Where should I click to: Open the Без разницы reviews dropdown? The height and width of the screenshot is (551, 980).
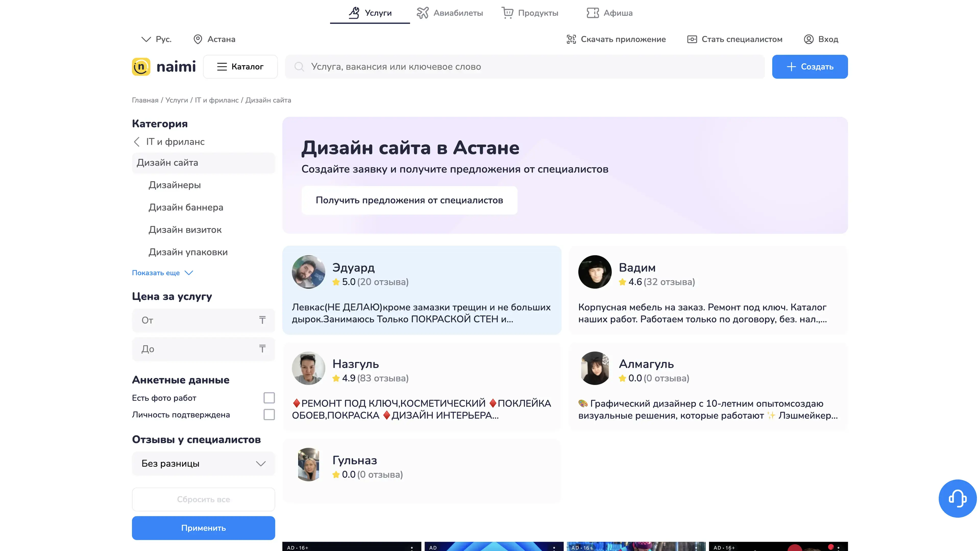[x=203, y=464]
